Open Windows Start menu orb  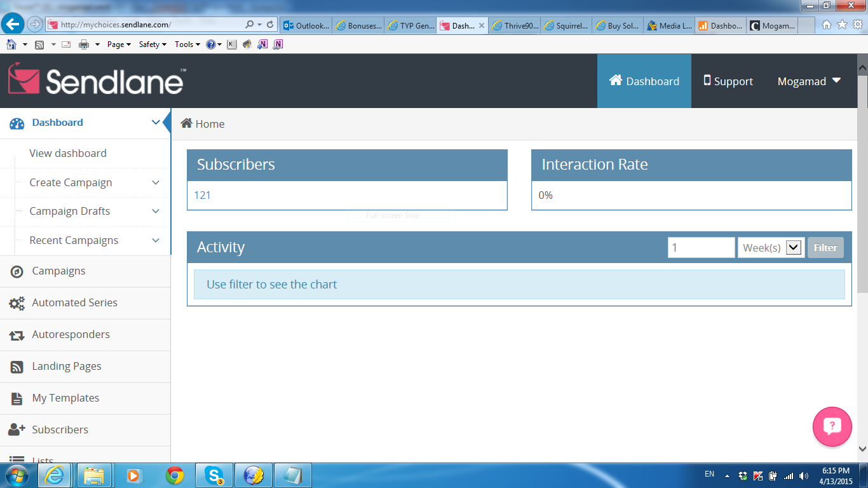pos(17,475)
